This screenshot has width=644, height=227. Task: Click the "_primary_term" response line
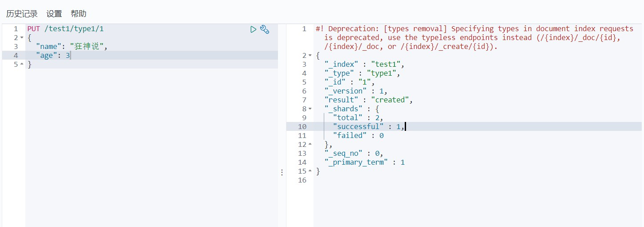coord(364,162)
